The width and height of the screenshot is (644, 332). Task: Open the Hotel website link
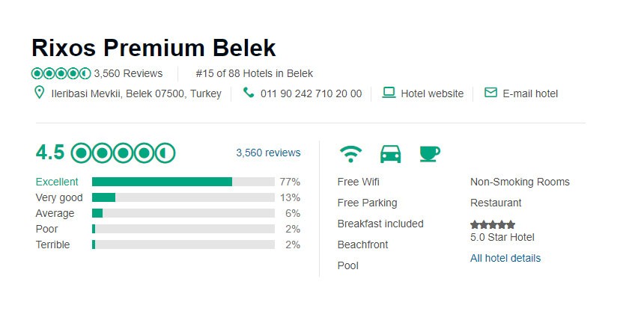tap(432, 93)
